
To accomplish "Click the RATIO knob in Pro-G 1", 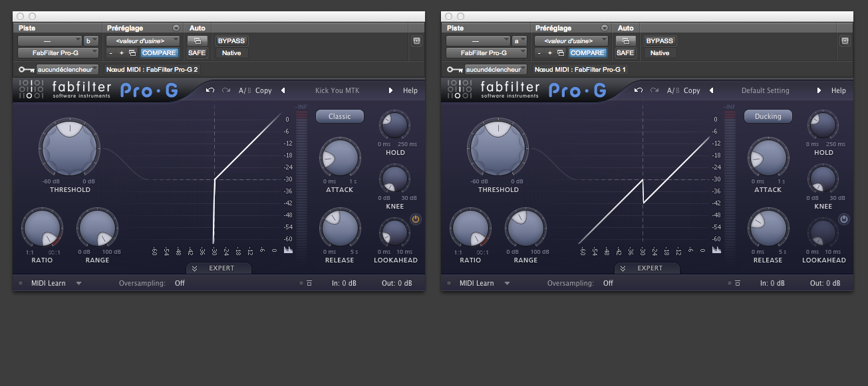I will pyautogui.click(x=471, y=228).
